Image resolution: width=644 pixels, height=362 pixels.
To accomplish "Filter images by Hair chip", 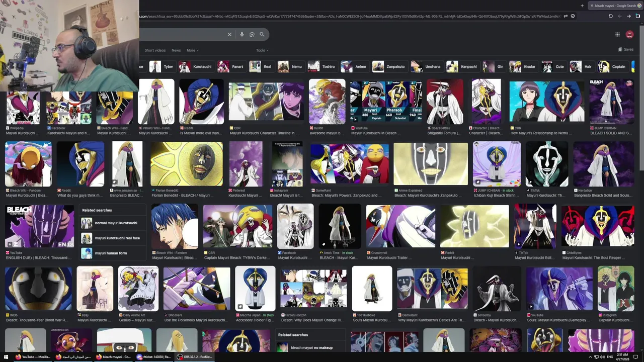I will point(582,66).
